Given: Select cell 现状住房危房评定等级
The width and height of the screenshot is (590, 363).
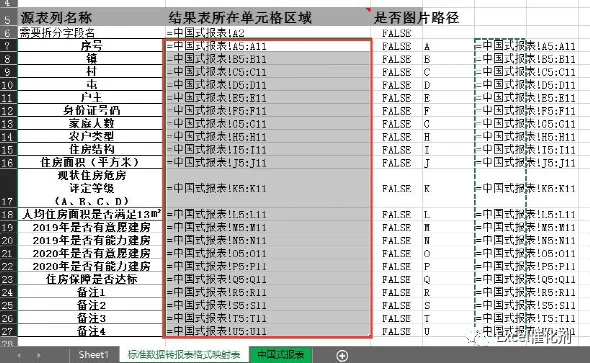Looking at the screenshot, I should 90,188.
